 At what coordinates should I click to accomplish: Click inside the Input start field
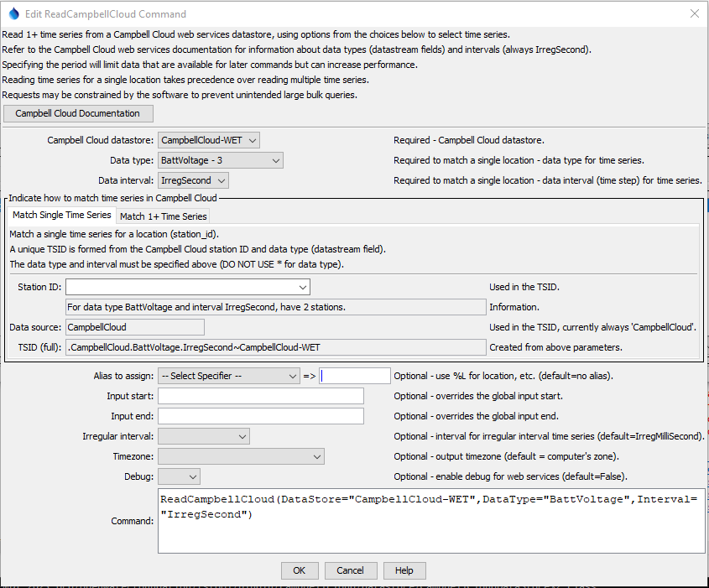(260, 395)
